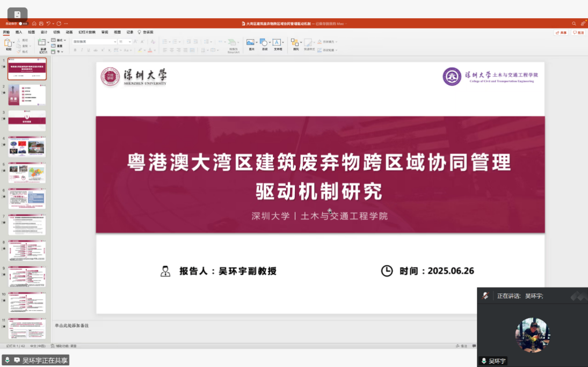Click the center text alignment icon
This screenshot has height=367, width=588.
tap(172, 50)
